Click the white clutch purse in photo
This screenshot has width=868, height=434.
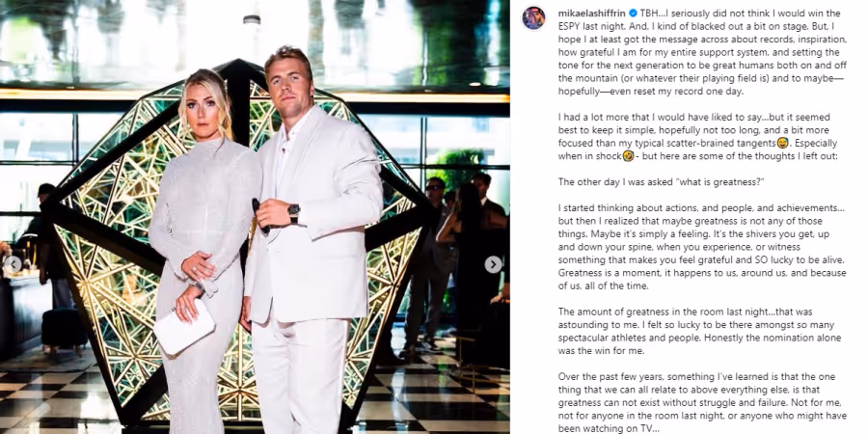click(x=184, y=327)
